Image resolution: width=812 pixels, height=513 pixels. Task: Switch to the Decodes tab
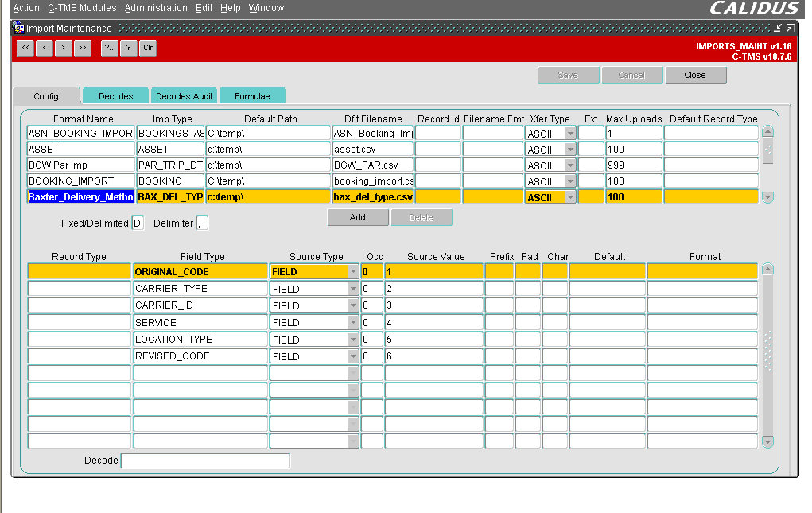115,96
